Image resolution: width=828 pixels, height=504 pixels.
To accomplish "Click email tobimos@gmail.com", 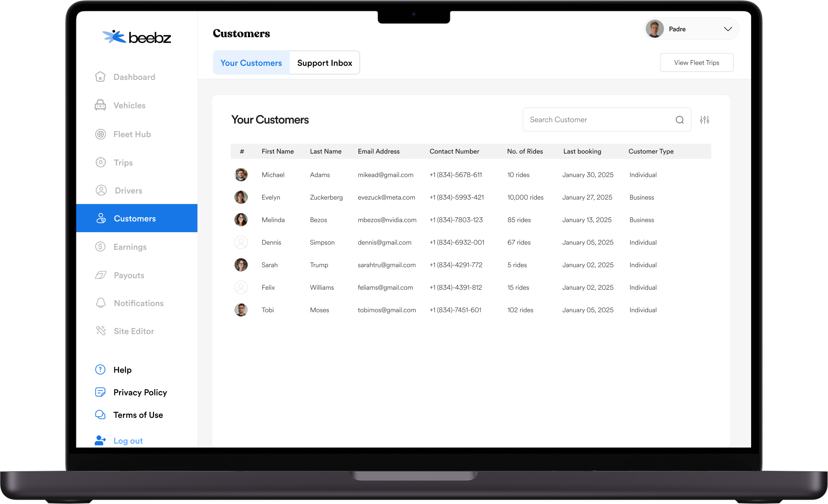I will 387,310.
